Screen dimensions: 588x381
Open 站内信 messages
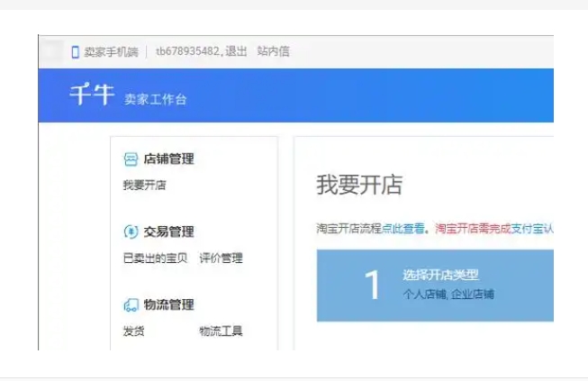(274, 51)
